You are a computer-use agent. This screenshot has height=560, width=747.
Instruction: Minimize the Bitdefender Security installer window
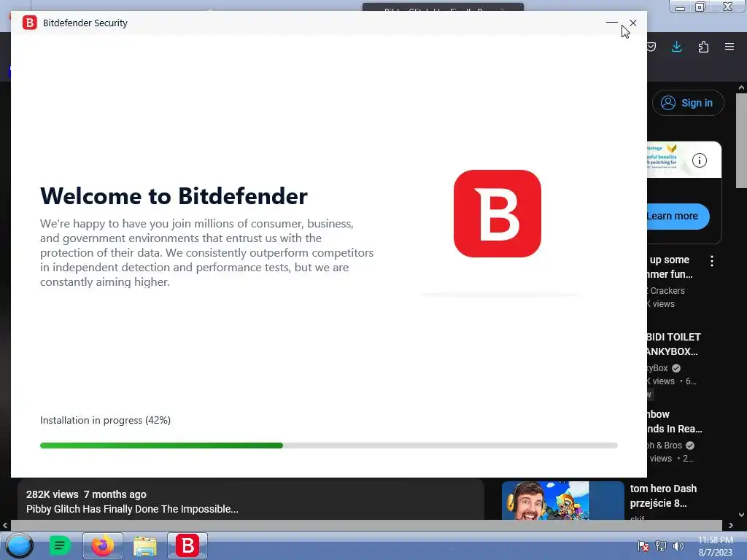click(x=612, y=23)
